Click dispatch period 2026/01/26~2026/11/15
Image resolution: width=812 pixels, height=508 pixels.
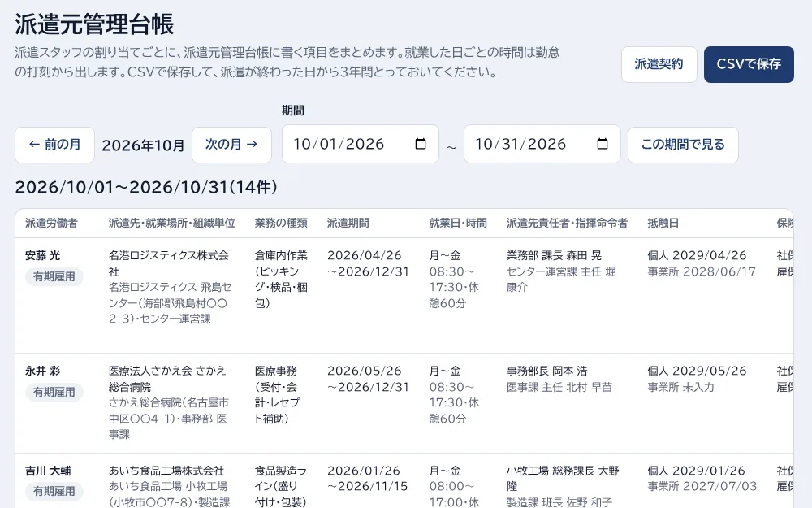pos(368,479)
